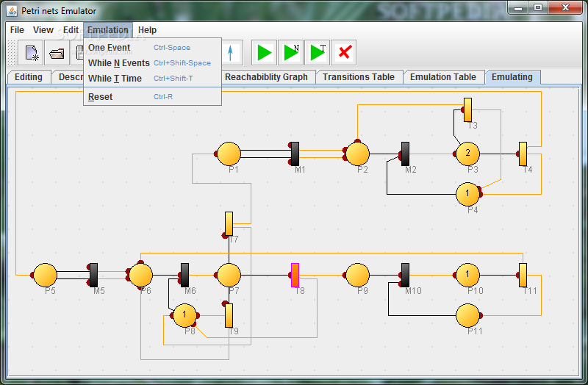The width and height of the screenshot is (588, 385).
Task: Switch to the Reachabiblity Graph tab
Action: coord(266,77)
